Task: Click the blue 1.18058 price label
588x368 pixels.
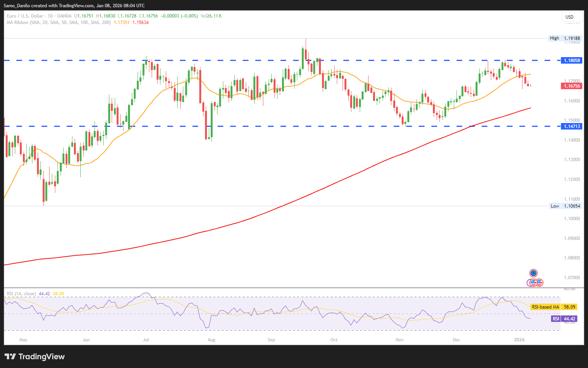Action: [x=572, y=61]
